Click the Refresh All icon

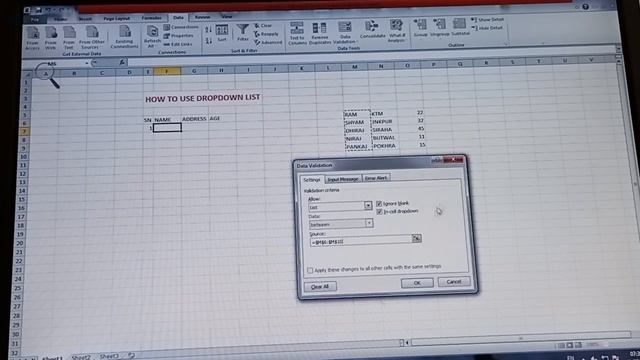click(x=152, y=37)
